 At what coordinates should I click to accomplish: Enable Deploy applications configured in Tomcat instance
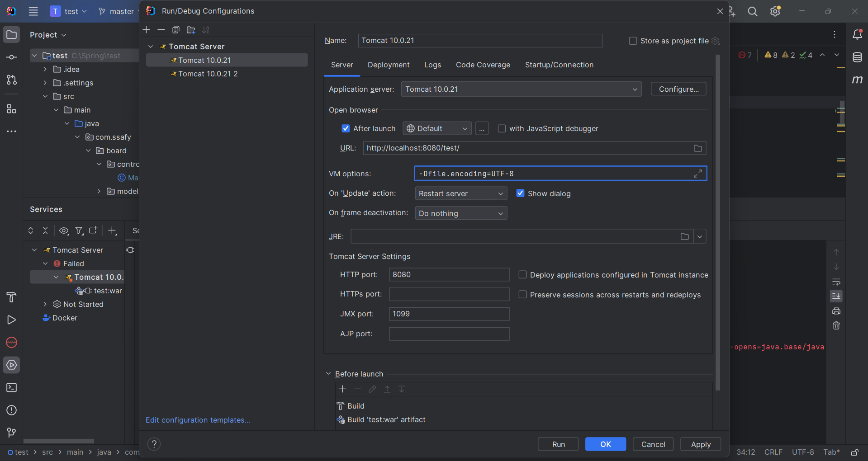pos(522,274)
